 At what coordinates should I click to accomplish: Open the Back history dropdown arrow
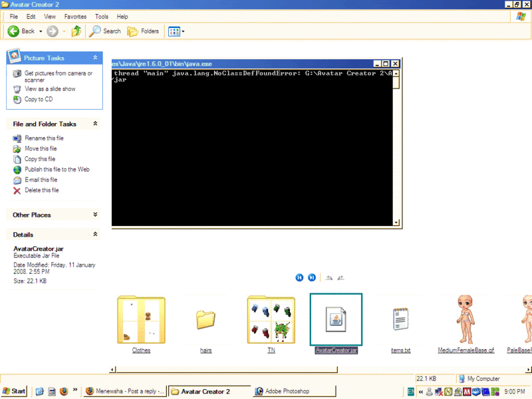(41, 31)
